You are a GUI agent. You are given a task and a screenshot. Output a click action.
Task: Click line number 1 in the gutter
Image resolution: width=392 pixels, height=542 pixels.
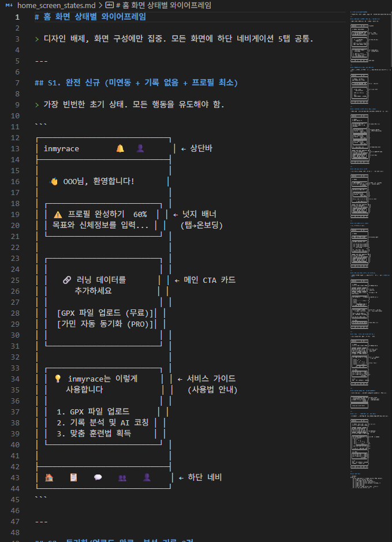[x=17, y=17]
